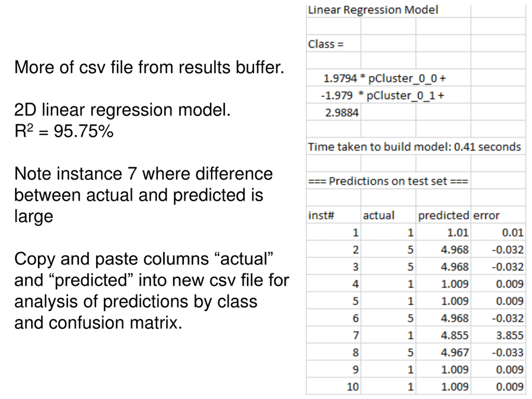Click 'More of csv file from results buffer' text
The width and height of the screenshot is (532, 399).
[149, 67]
